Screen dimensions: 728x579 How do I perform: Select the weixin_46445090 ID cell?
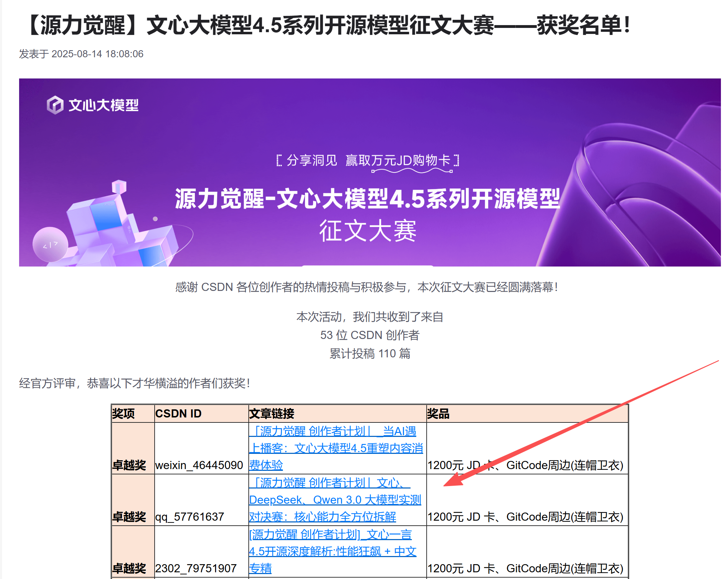point(199,465)
